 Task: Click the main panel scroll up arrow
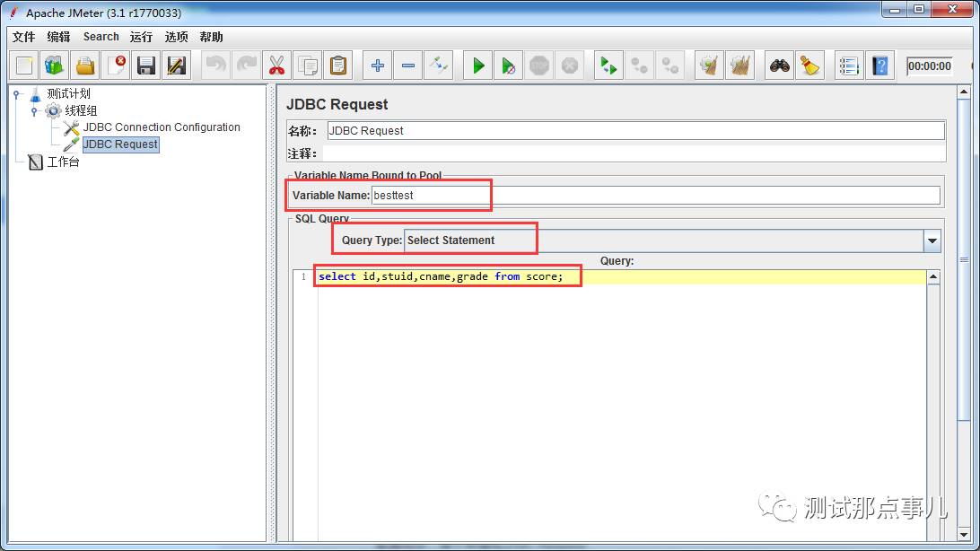coord(964,92)
